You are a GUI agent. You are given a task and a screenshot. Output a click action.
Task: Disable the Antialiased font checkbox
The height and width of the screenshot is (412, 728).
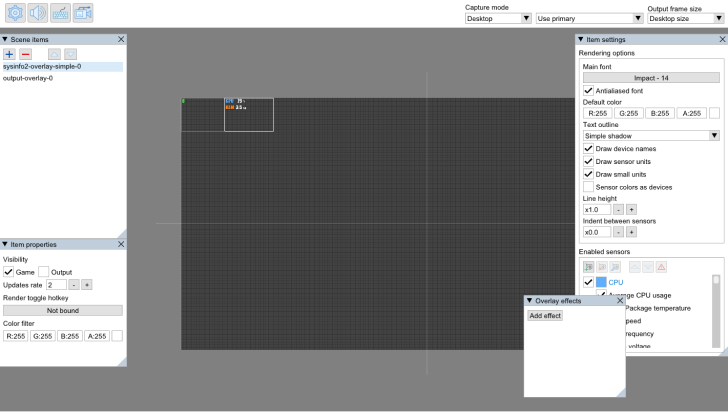(x=588, y=91)
